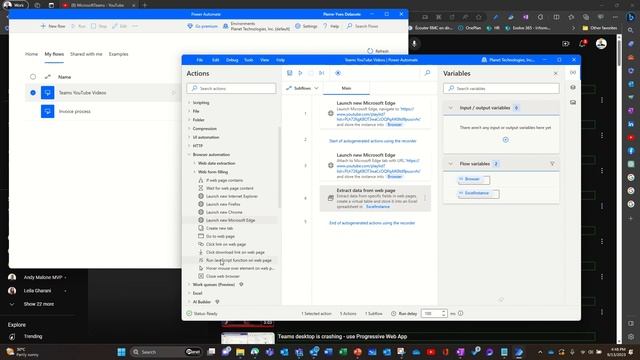Save the flow with the toolbar save icon

[x=289, y=73]
